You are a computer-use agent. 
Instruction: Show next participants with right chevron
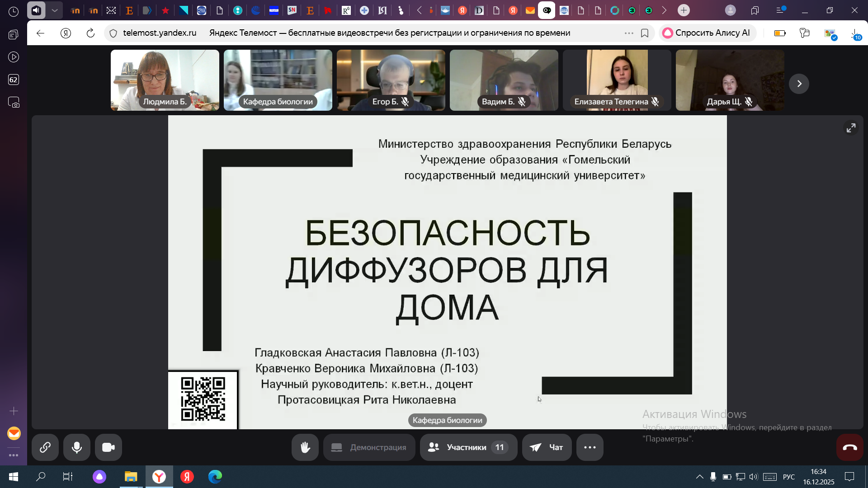[x=799, y=84]
